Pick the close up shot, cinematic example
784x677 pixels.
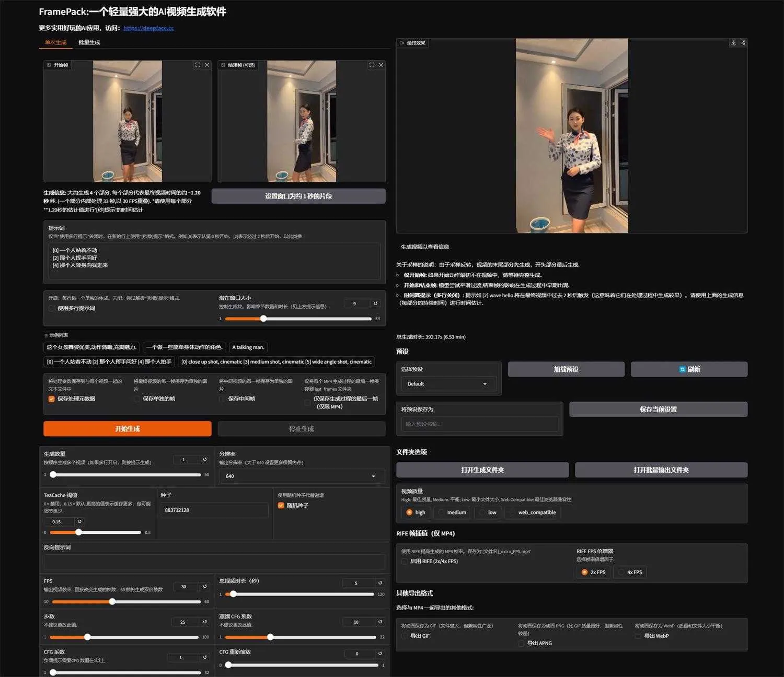276,361
